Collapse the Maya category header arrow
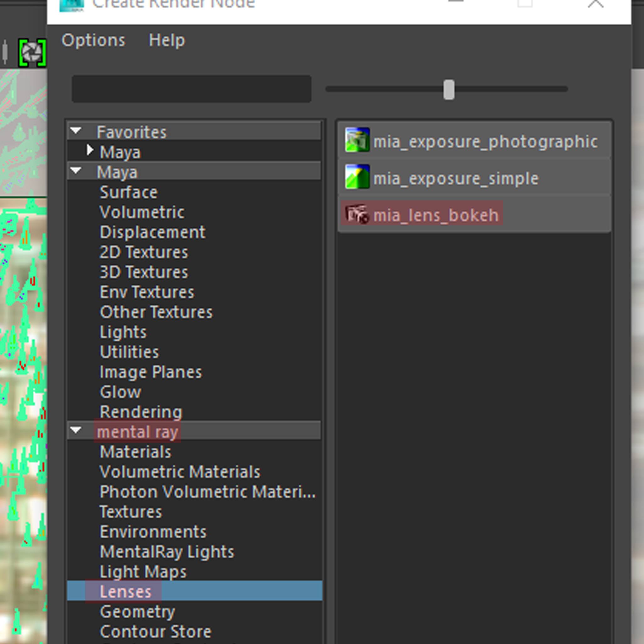This screenshot has width=644, height=644. (76, 171)
